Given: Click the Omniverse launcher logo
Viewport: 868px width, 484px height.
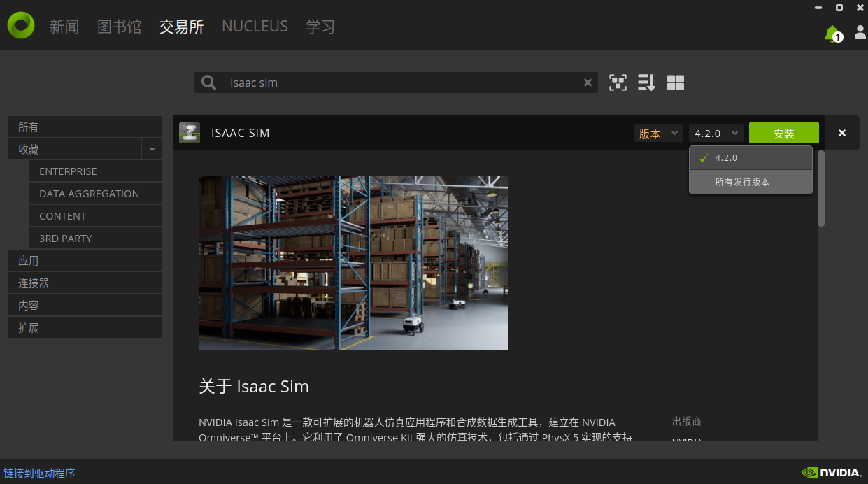Looking at the screenshot, I should 21,26.
